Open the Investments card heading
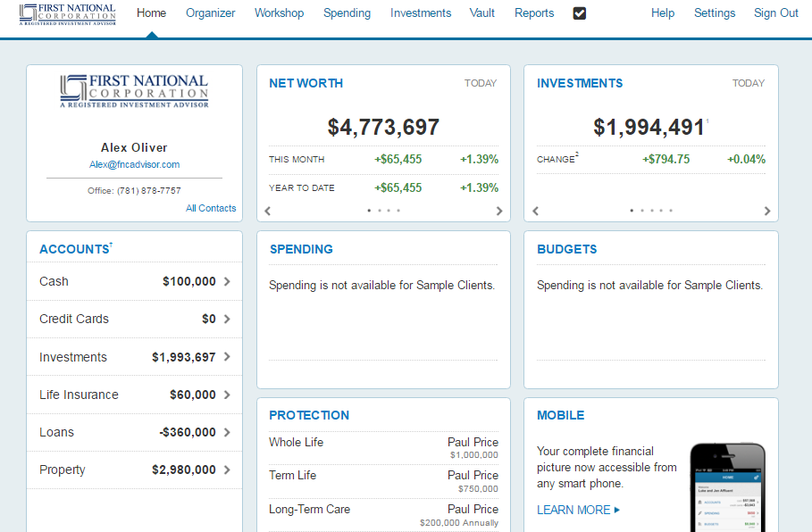The image size is (812, 532). coord(580,83)
